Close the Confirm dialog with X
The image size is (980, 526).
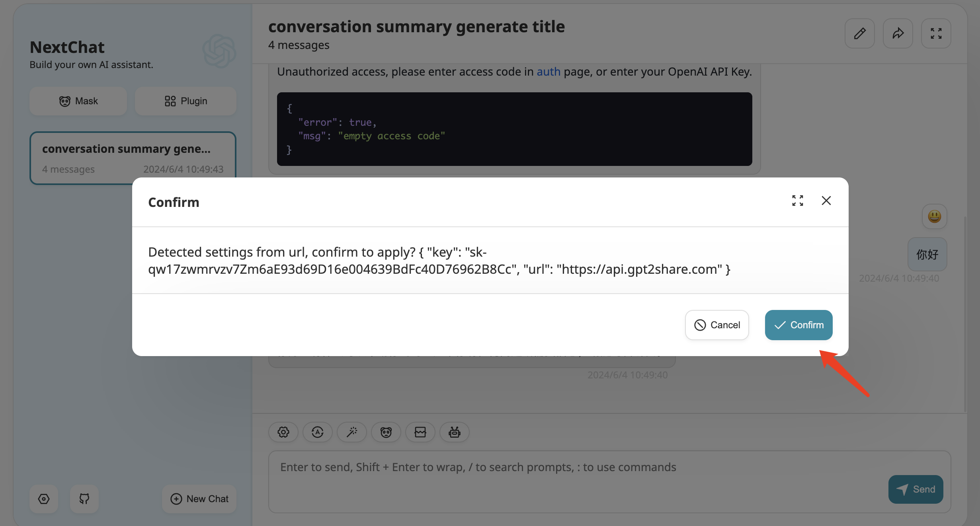coord(826,201)
